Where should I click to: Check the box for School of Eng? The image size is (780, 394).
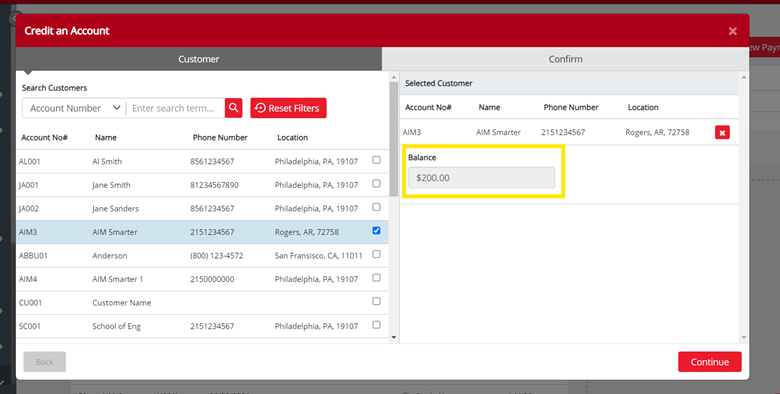coord(377,325)
